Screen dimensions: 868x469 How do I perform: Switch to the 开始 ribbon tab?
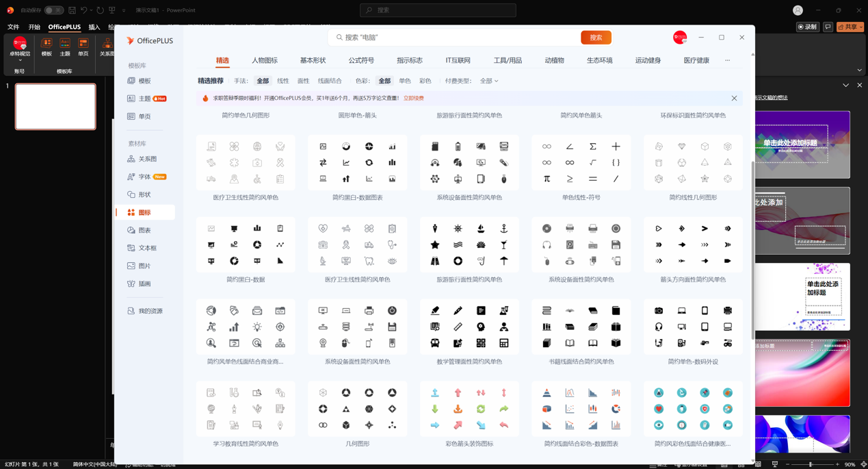(34, 27)
